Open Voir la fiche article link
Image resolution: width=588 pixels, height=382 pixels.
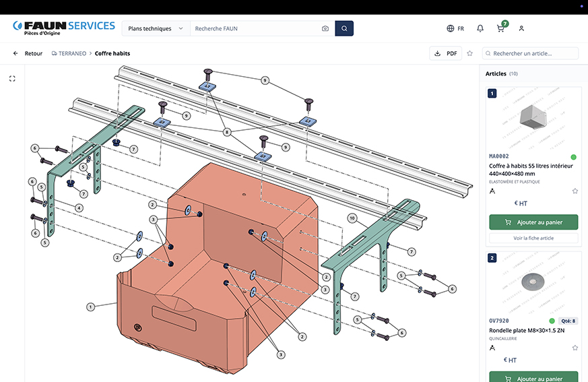[533, 238]
